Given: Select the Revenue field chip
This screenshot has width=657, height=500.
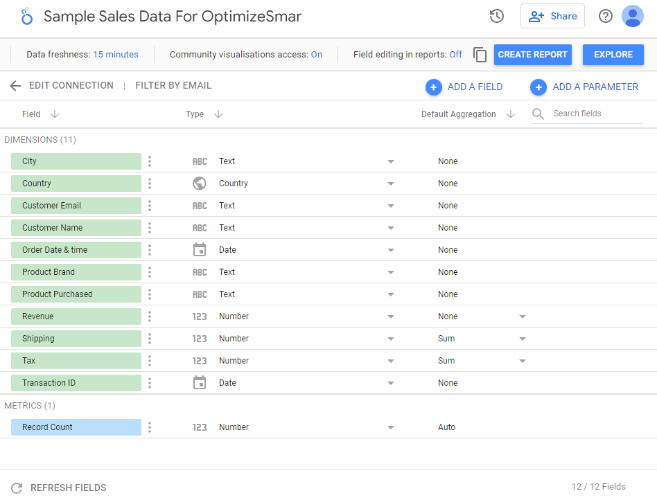Looking at the screenshot, I should pos(76,316).
